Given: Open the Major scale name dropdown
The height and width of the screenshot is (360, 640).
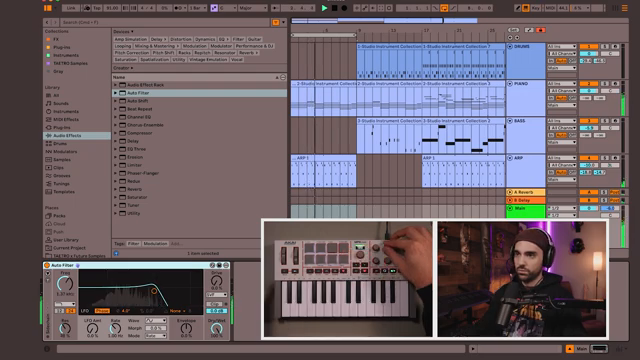Looking at the screenshot, I should point(253,8).
